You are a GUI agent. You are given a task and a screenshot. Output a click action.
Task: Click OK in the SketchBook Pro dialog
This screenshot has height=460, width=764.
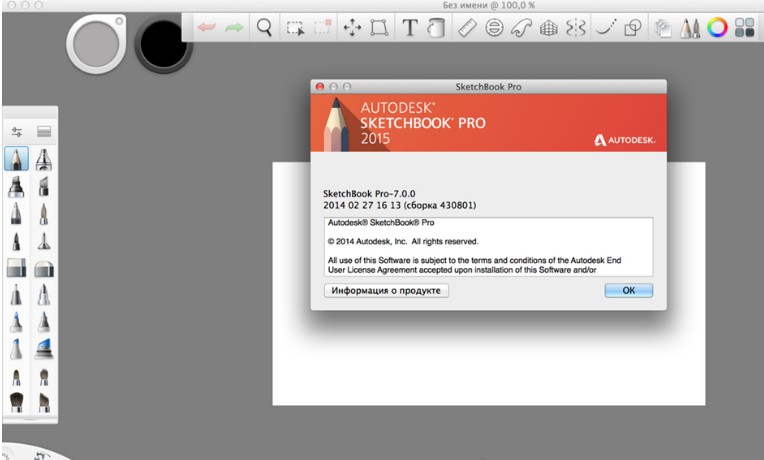(629, 290)
